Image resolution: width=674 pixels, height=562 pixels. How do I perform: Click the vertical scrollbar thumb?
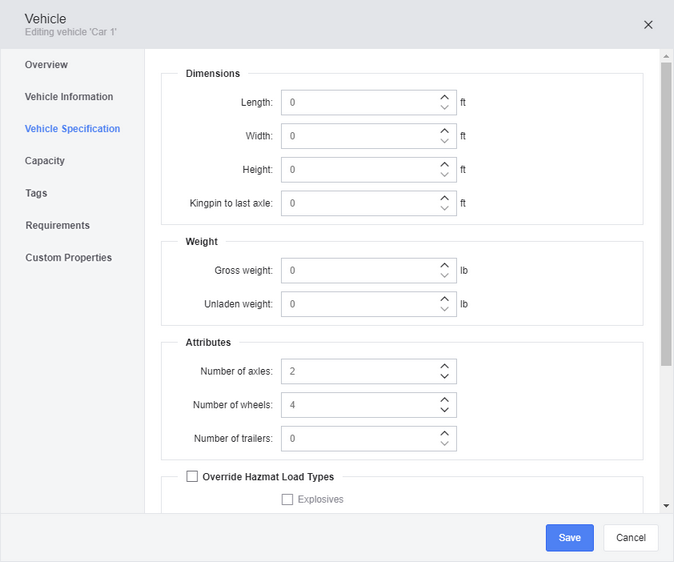pos(666,214)
